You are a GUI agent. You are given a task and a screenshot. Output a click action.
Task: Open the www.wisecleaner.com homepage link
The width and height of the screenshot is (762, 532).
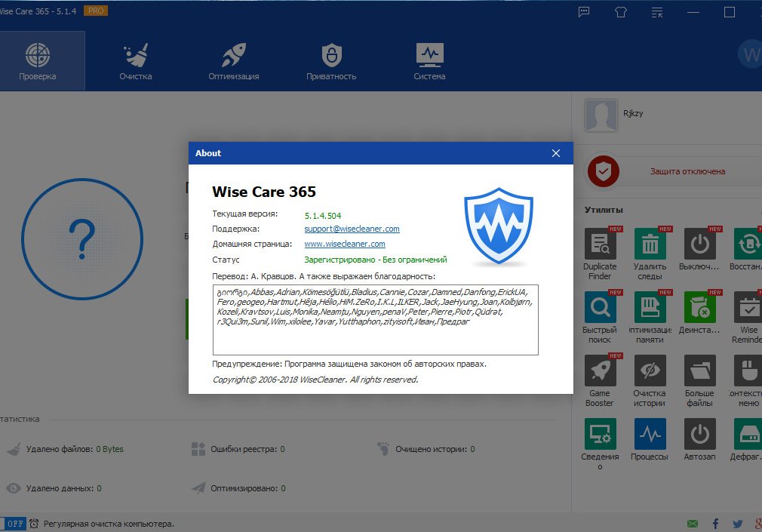[x=345, y=244]
